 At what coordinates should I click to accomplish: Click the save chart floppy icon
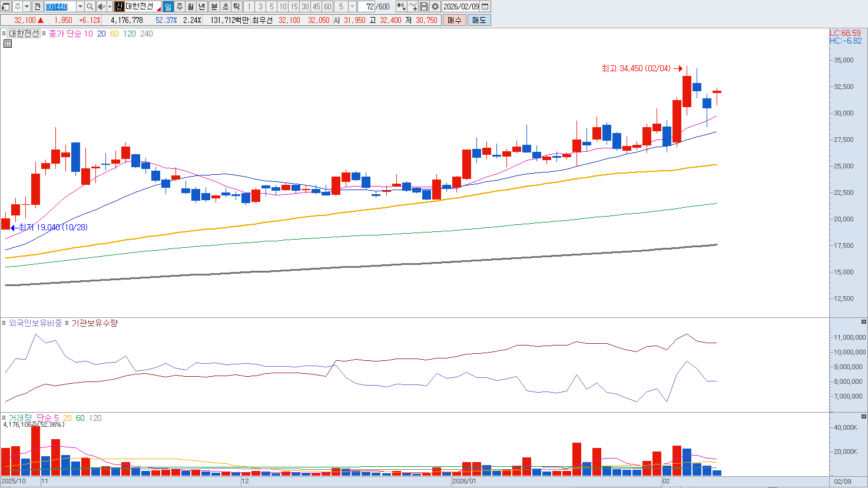click(424, 6)
